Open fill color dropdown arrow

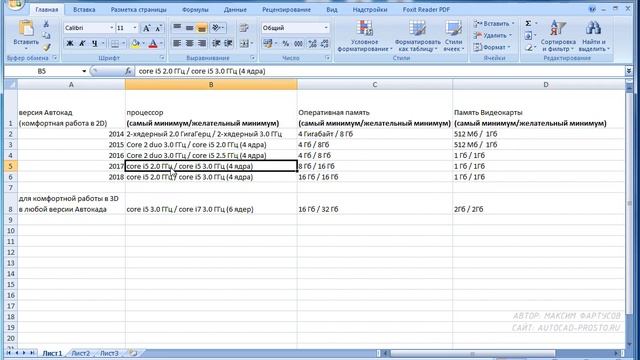[143, 43]
